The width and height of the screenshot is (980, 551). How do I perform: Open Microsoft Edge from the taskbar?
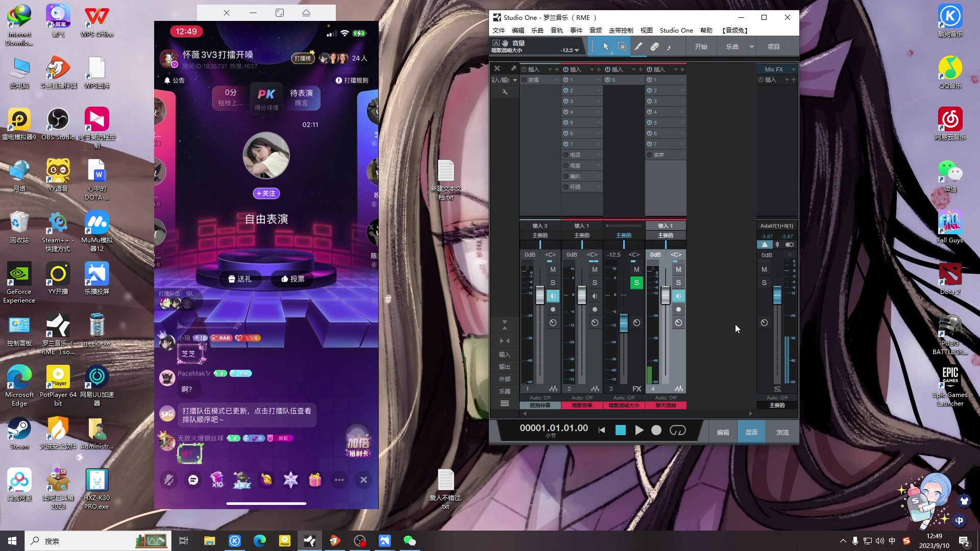pos(259,541)
